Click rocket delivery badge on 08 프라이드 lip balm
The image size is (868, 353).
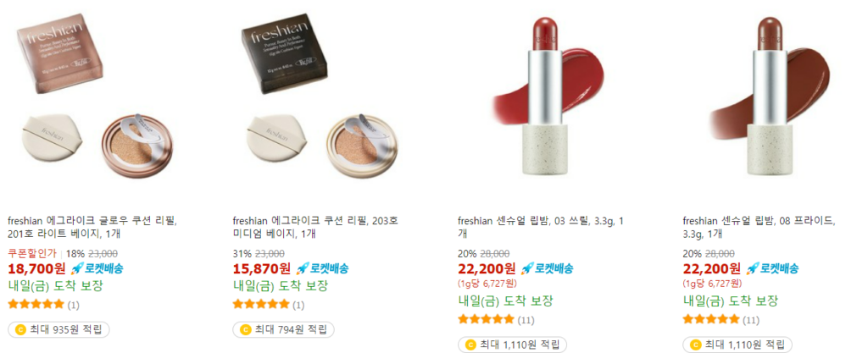[772, 269]
